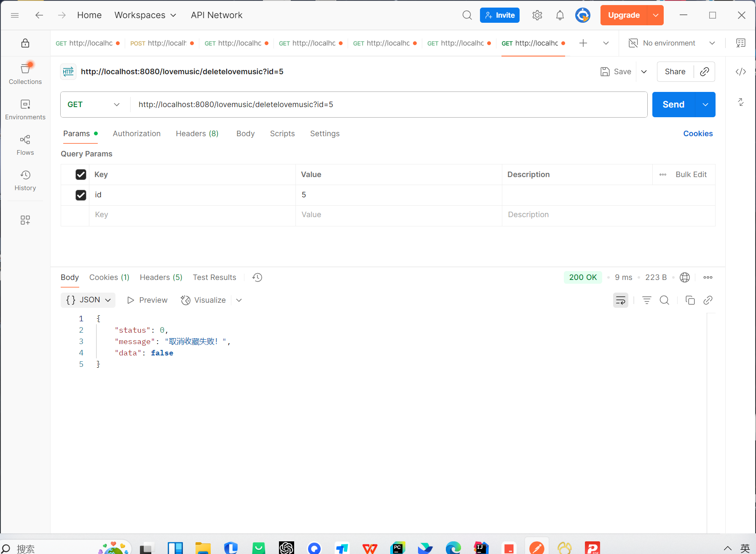Viewport: 756px width, 554px height.
Task: Expand the Workspaces dropdown
Action: [145, 15]
